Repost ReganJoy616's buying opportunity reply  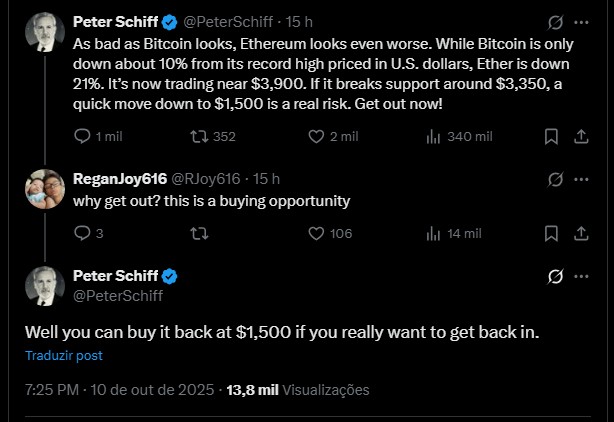(x=198, y=233)
